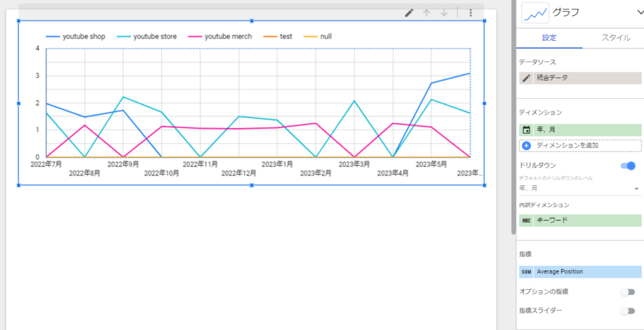This screenshot has width=644, height=330.
Task: Enable the オプションの指標 toggle
Action: [x=627, y=292]
